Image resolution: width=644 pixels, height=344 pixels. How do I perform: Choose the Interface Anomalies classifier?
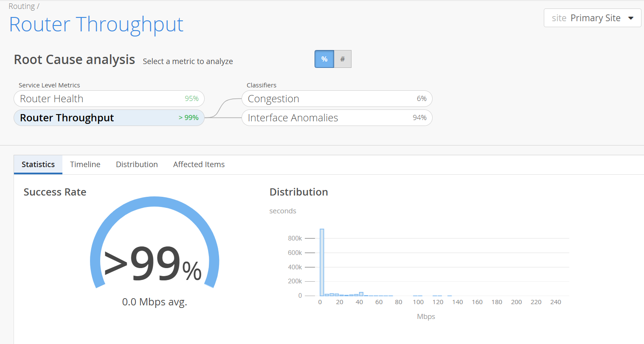point(337,118)
